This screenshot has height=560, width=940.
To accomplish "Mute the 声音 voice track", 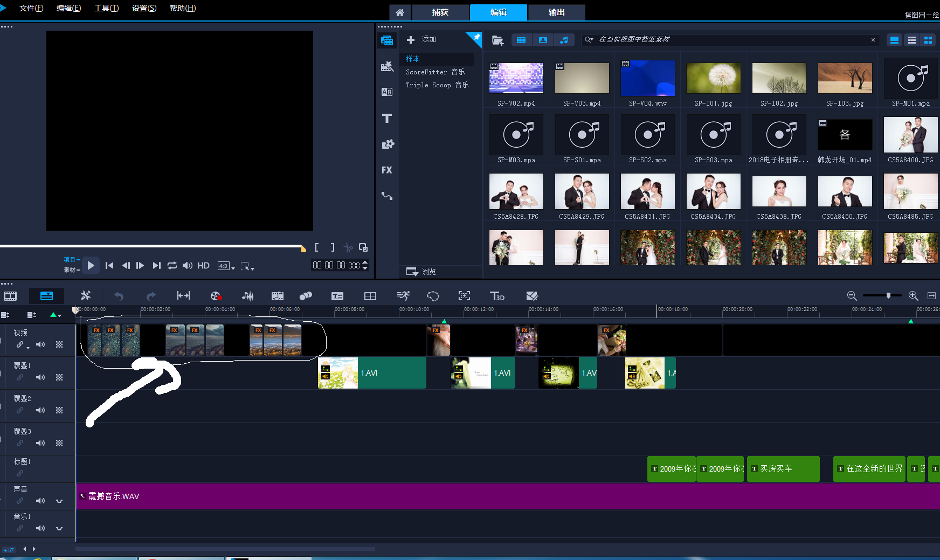I will (x=40, y=501).
